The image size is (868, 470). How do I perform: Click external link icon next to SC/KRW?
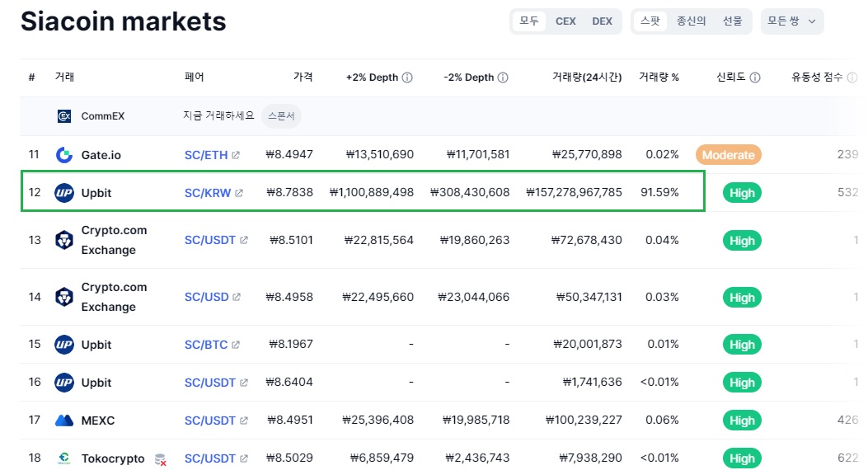point(239,193)
